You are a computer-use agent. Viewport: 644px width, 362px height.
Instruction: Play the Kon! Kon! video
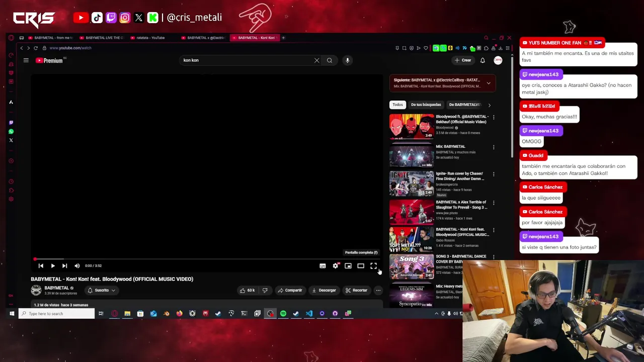click(x=53, y=265)
